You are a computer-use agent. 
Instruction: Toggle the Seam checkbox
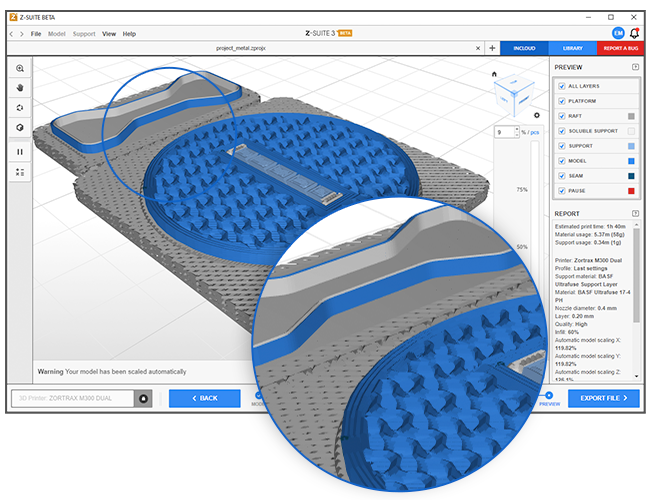(x=562, y=176)
